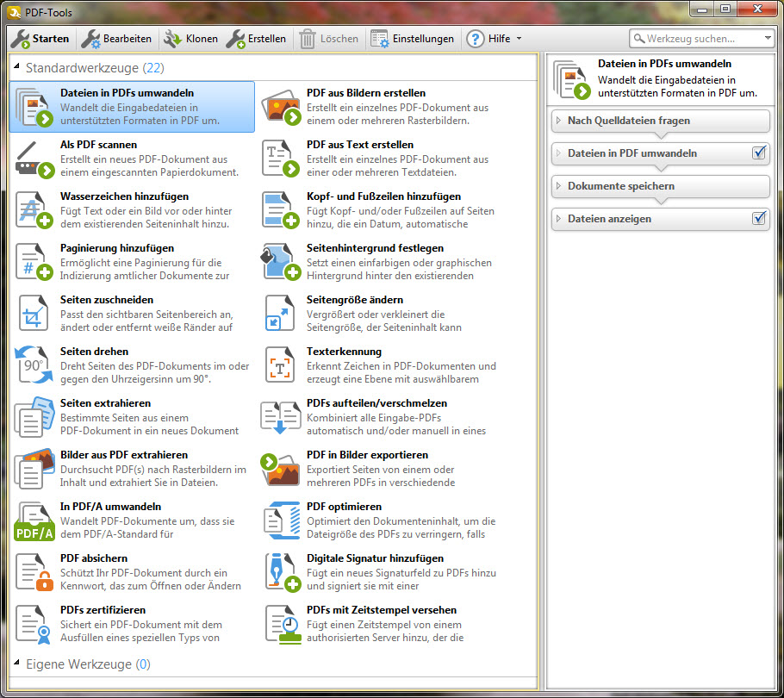This screenshot has height=698, width=784.
Task: Select the PDF absichern lock icon
Action: coord(34,572)
